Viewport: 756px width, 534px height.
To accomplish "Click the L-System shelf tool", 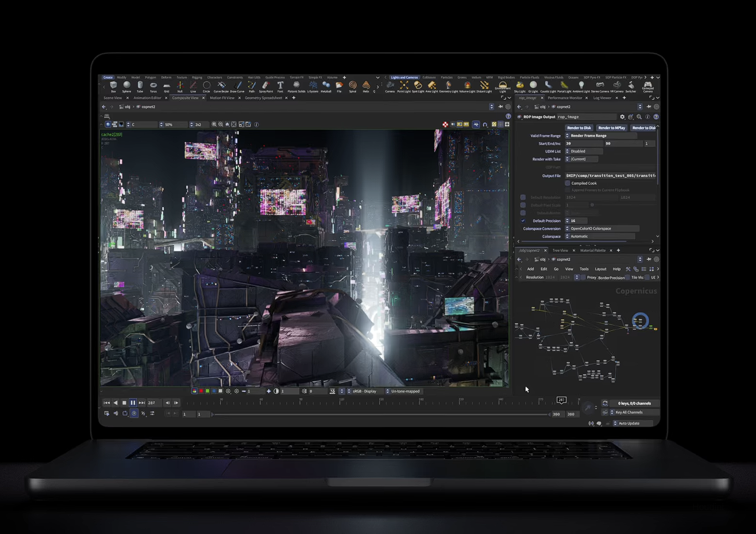I will coord(313,87).
